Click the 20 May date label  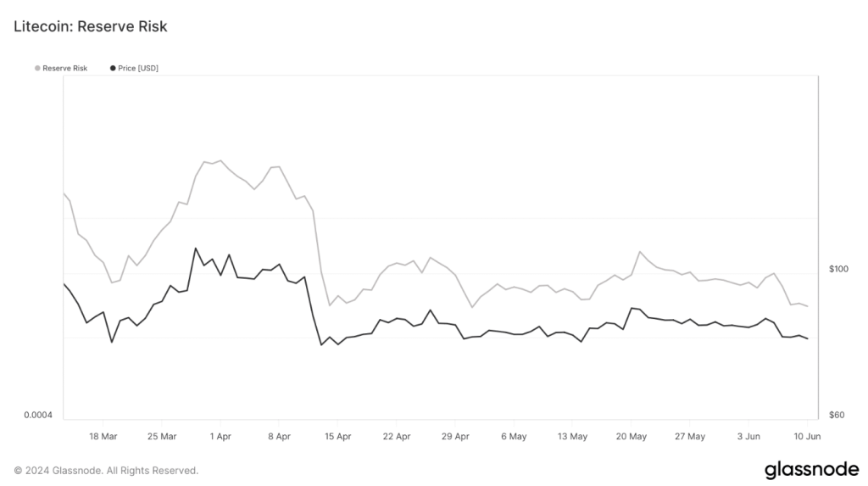coord(631,436)
